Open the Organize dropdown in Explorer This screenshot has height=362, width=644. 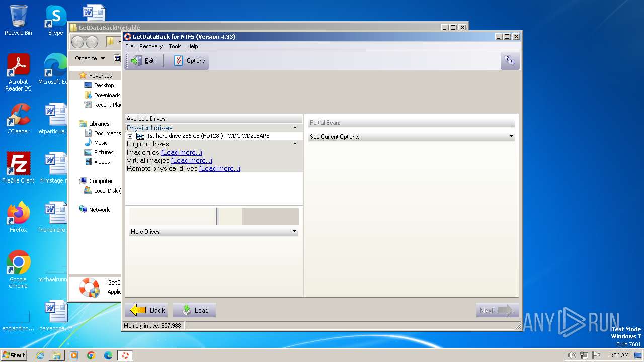coord(90,58)
